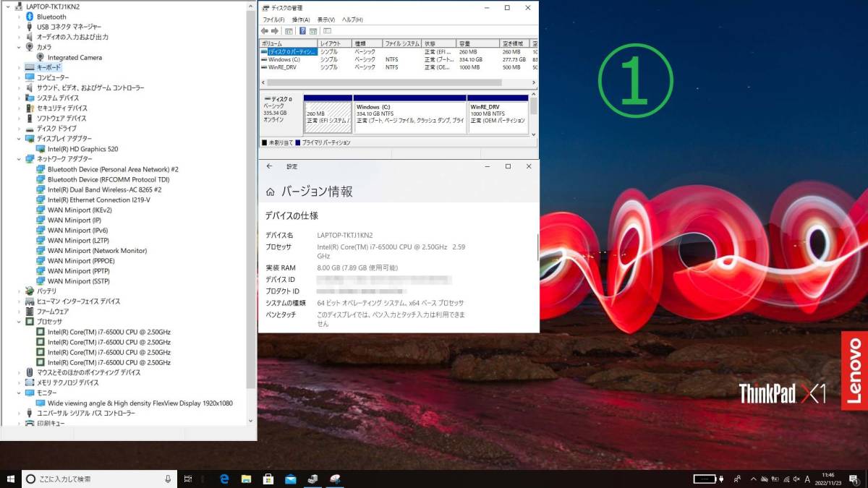Viewport: 868px width, 488px height.
Task: Collapse the ディスプレイ アダプター category
Action: [19, 139]
